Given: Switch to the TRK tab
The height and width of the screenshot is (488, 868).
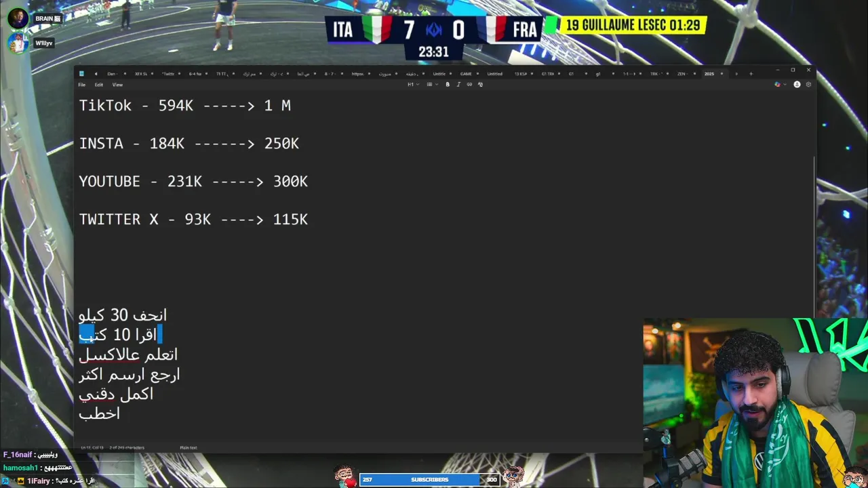Looking at the screenshot, I should point(656,73).
